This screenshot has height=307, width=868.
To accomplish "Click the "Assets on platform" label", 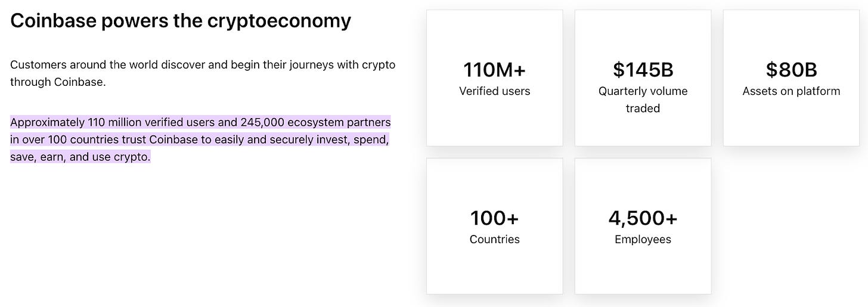I will coord(791,91).
